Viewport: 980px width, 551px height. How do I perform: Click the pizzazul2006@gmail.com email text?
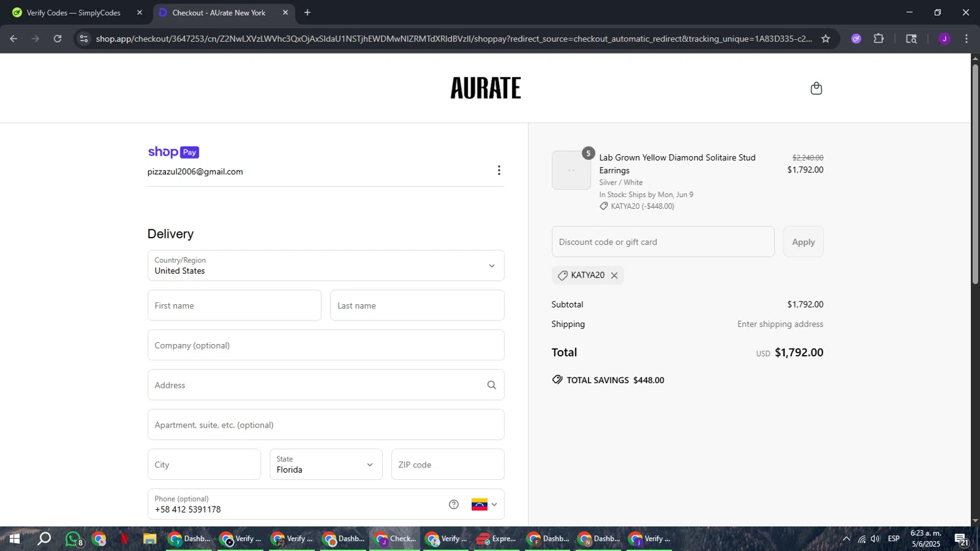tap(195, 172)
